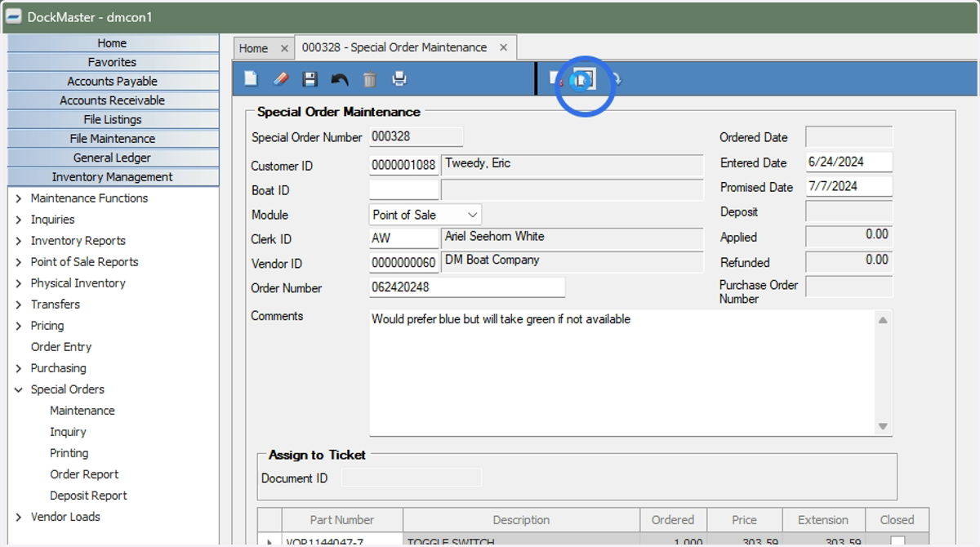
Task: Print the special order via printer icon
Action: pos(399,79)
